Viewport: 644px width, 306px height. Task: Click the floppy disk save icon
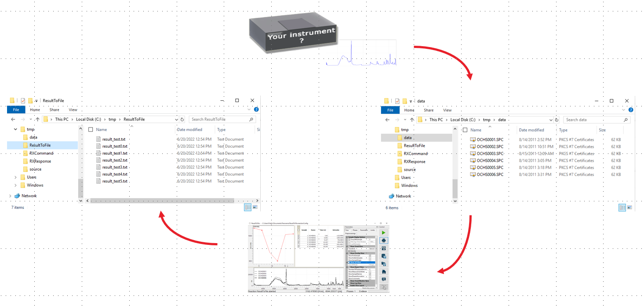point(384,248)
